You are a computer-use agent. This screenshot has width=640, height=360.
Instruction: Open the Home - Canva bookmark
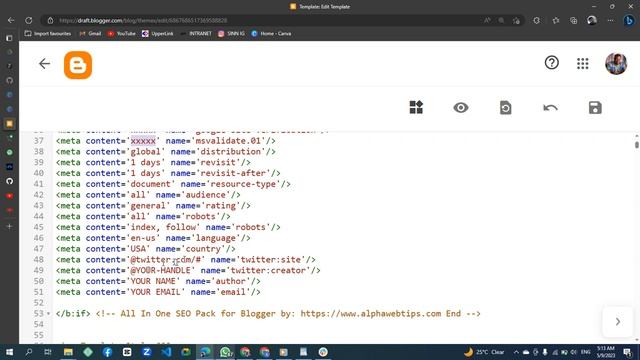click(x=271, y=33)
